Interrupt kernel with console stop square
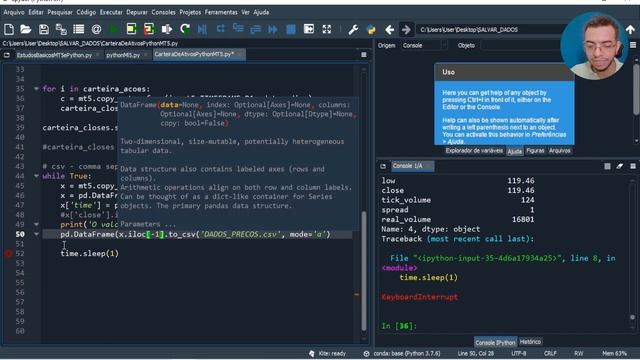This screenshot has height=360, width=640. (x=607, y=166)
